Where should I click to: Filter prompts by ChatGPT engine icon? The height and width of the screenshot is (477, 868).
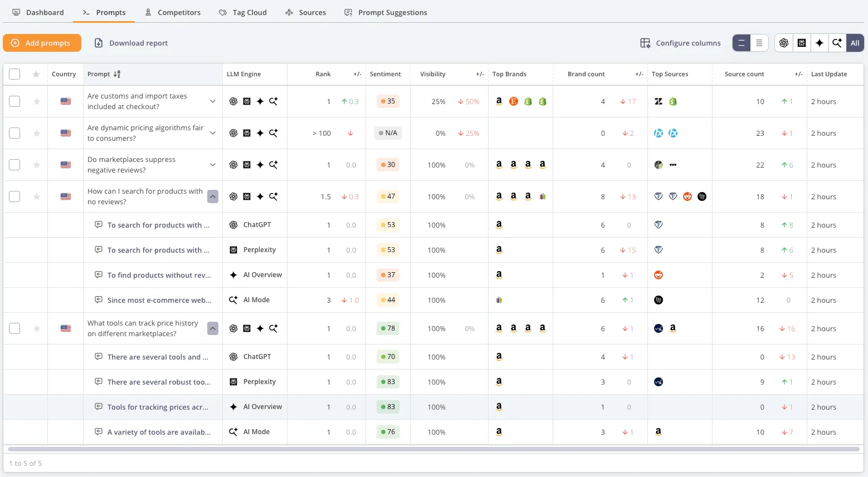pyautogui.click(x=783, y=43)
